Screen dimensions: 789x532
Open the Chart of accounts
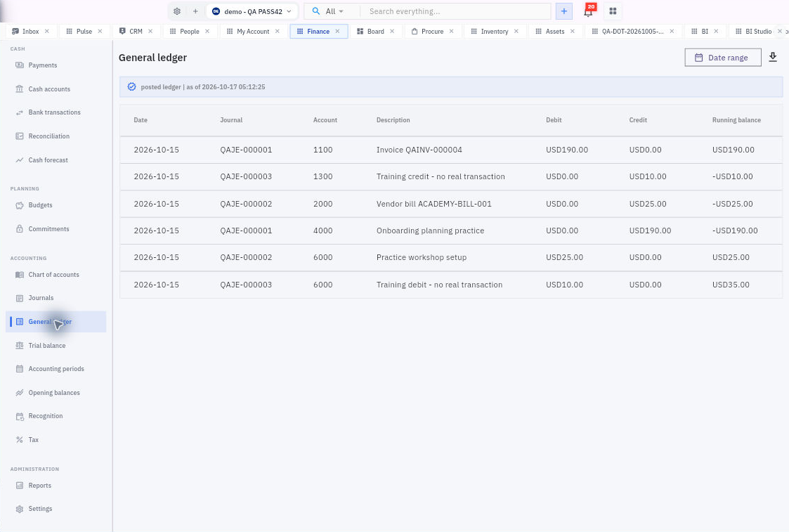click(x=54, y=275)
